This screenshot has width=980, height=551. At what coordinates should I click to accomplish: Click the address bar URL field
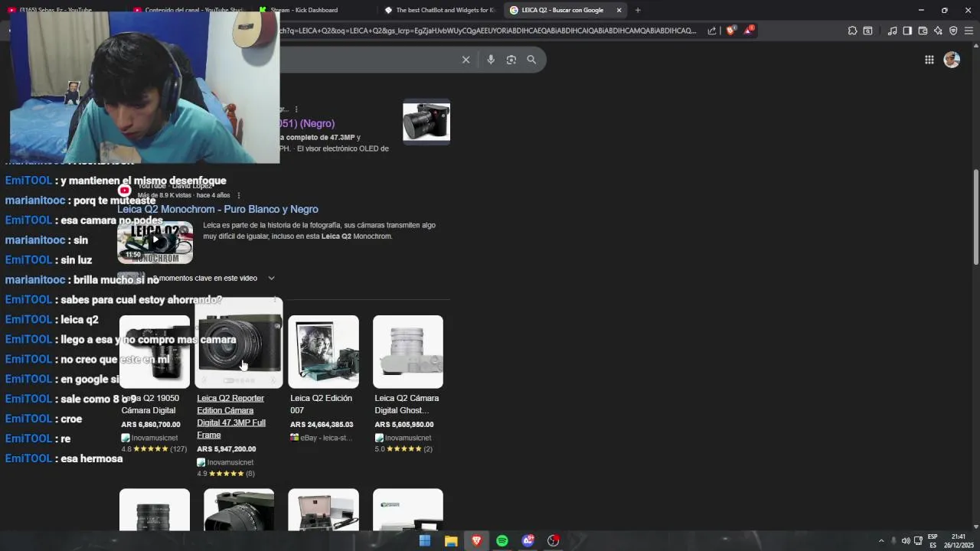(490, 31)
